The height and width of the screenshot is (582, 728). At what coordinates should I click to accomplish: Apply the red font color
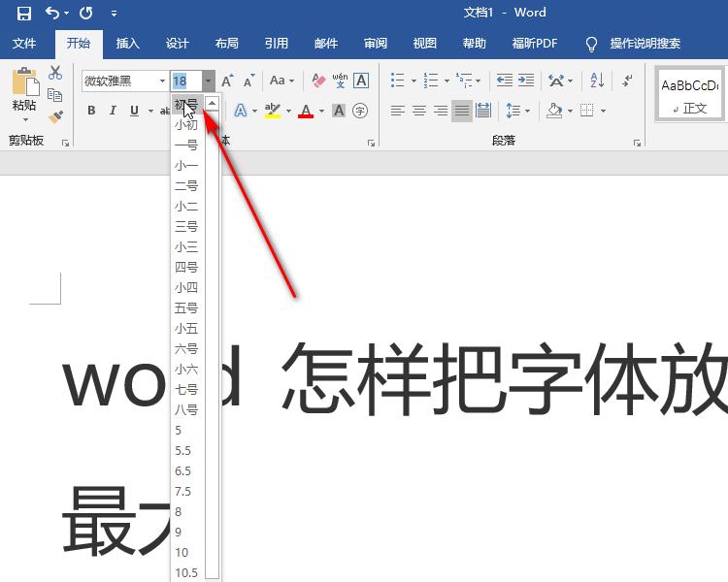point(306,111)
